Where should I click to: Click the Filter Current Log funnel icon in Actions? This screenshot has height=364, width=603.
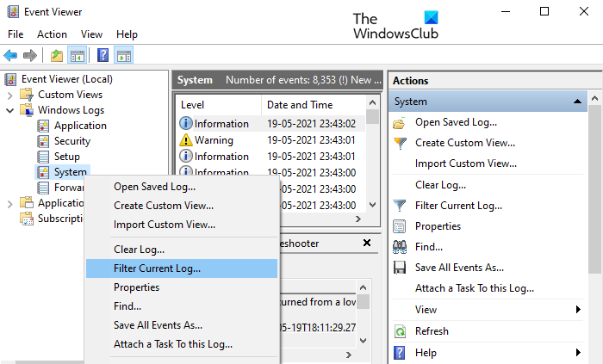tap(400, 206)
